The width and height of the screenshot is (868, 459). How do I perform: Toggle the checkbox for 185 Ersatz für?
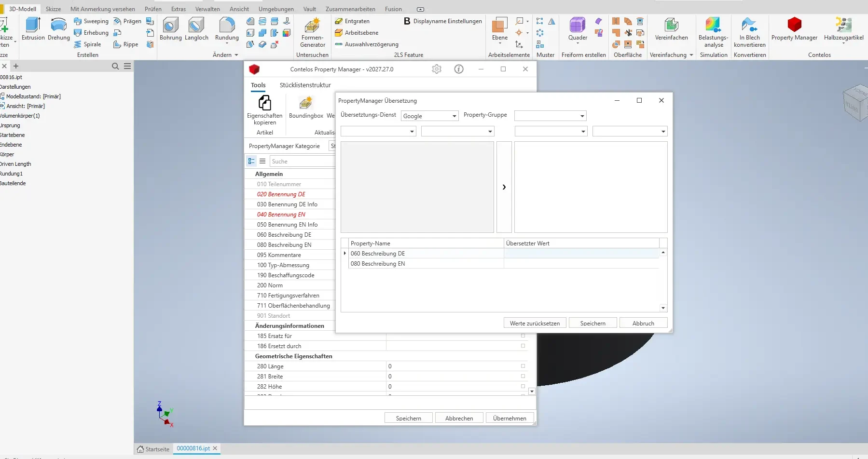point(523,336)
